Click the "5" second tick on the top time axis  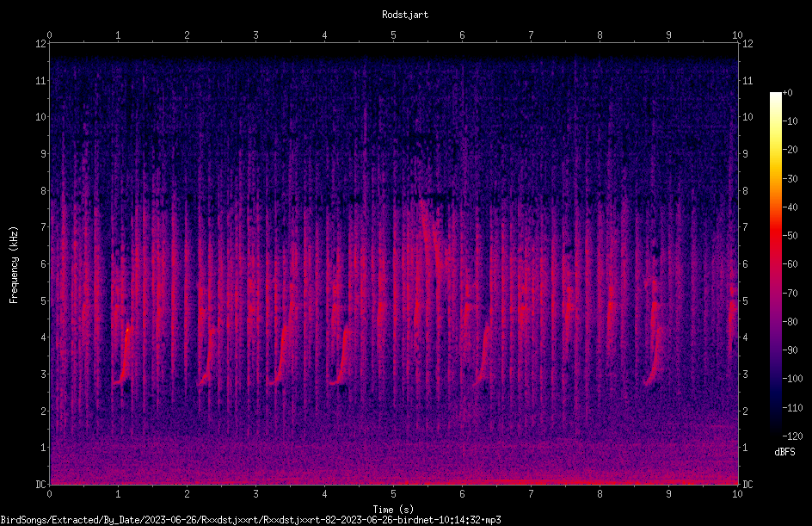click(x=393, y=35)
